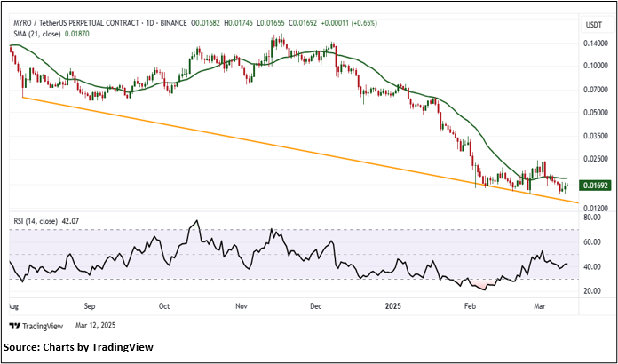Click the RSI 60.00 scale level
This screenshot has height=364, width=618.
[590, 241]
